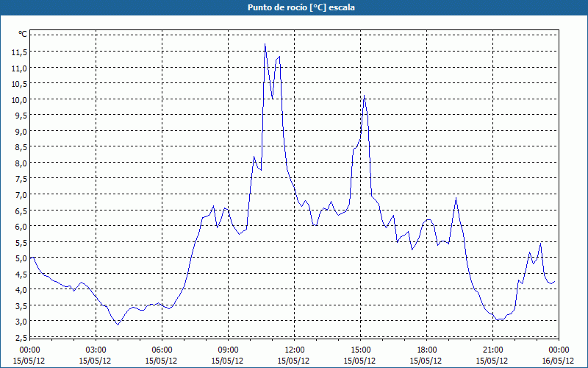Select the 12:00 time label
This screenshot has width=588, height=368.
[x=295, y=350]
